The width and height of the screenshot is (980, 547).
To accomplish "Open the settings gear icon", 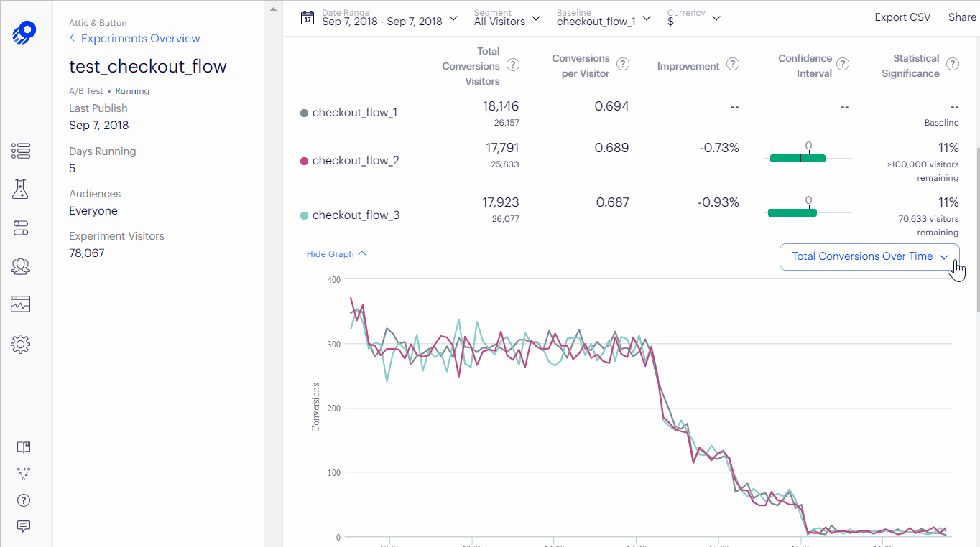I will pyautogui.click(x=21, y=345).
